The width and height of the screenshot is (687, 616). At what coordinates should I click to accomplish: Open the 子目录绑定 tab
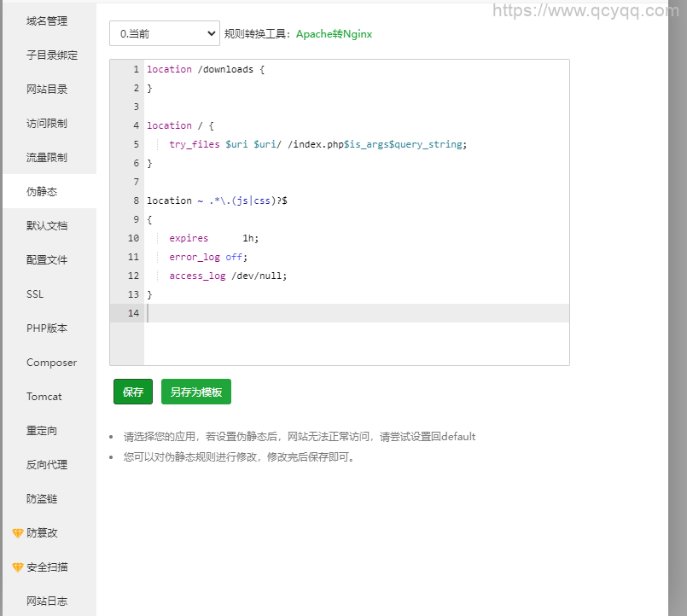(51, 55)
